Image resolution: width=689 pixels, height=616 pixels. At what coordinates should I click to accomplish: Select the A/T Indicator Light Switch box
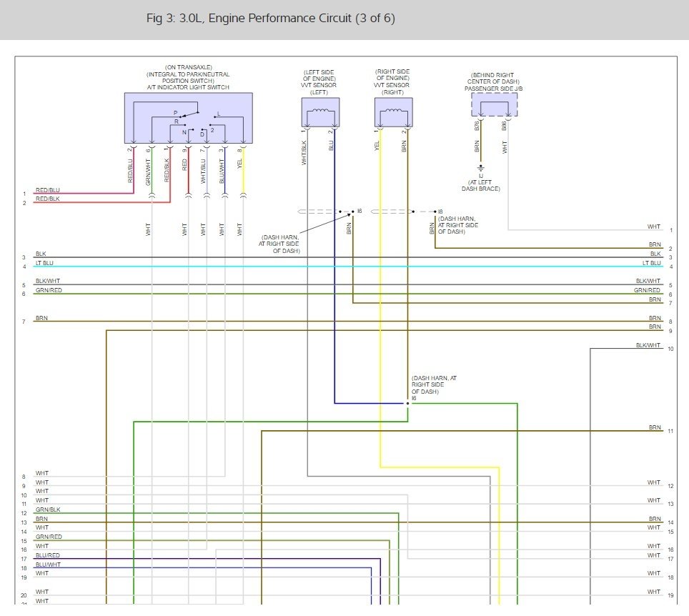point(189,118)
